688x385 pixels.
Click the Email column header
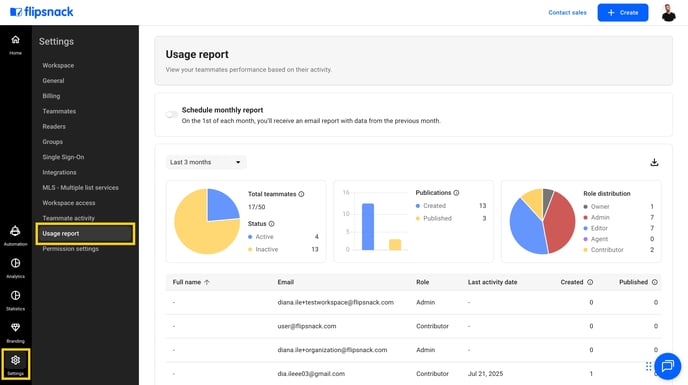[x=285, y=282]
